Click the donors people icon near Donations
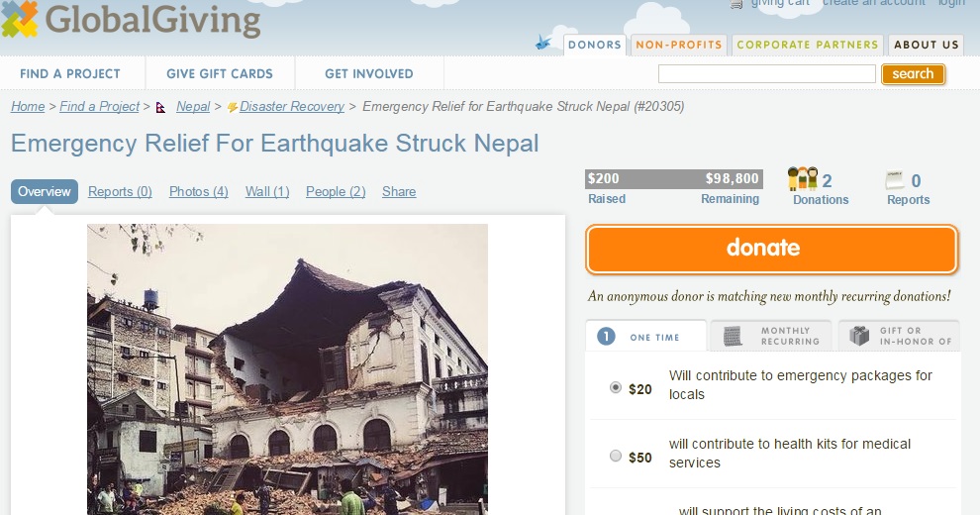This screenshot has height=515, width=980. click(803, 179)
